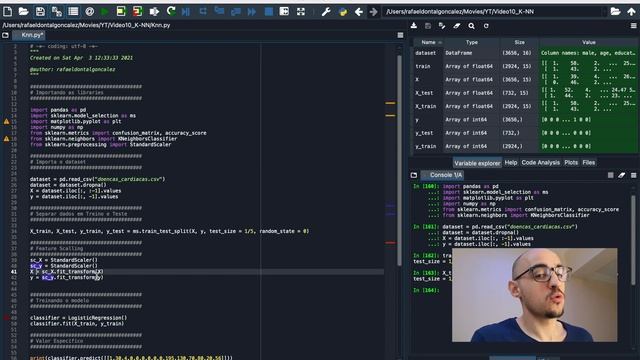Interrupt kernel with console stop square
Image resolution: width=640 pixels, height=360 pixels.
[x=611, y=175]
